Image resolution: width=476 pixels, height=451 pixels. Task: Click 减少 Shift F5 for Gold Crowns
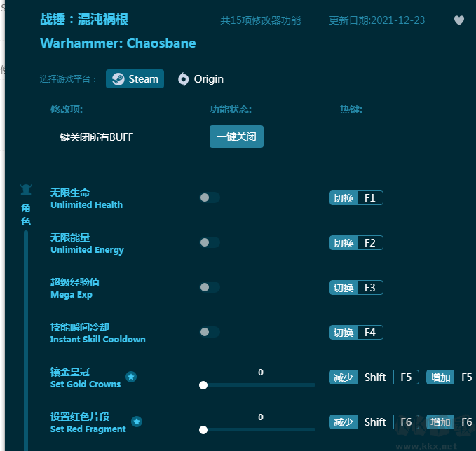[374, 377]
